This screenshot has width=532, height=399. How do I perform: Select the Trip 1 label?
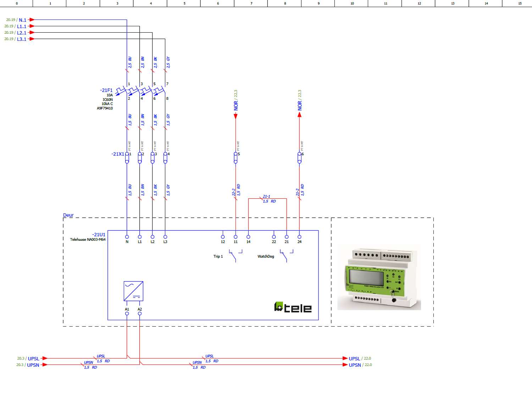218,256
